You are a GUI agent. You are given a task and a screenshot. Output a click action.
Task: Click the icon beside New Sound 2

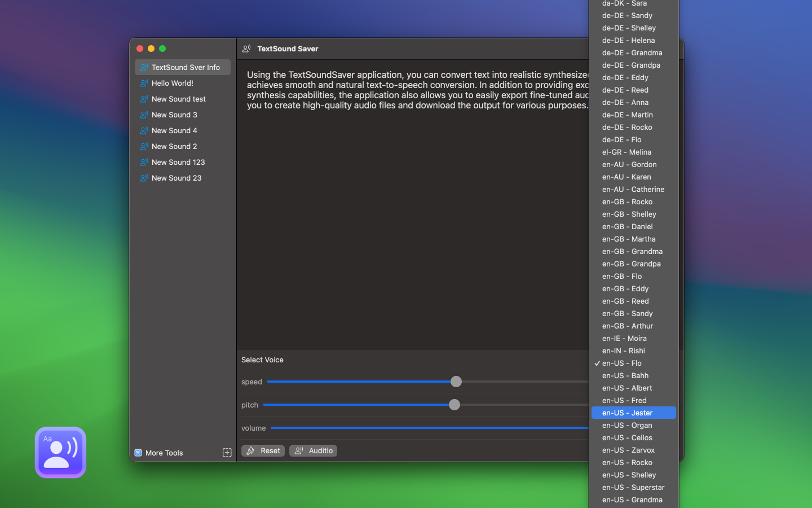click(144, 146)
